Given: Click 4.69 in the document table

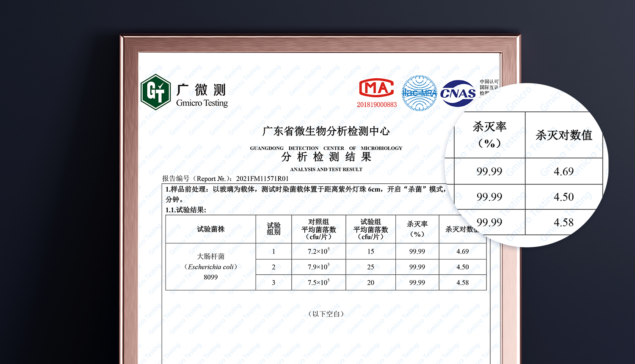Looking at the screenshot, I should 463,251.
